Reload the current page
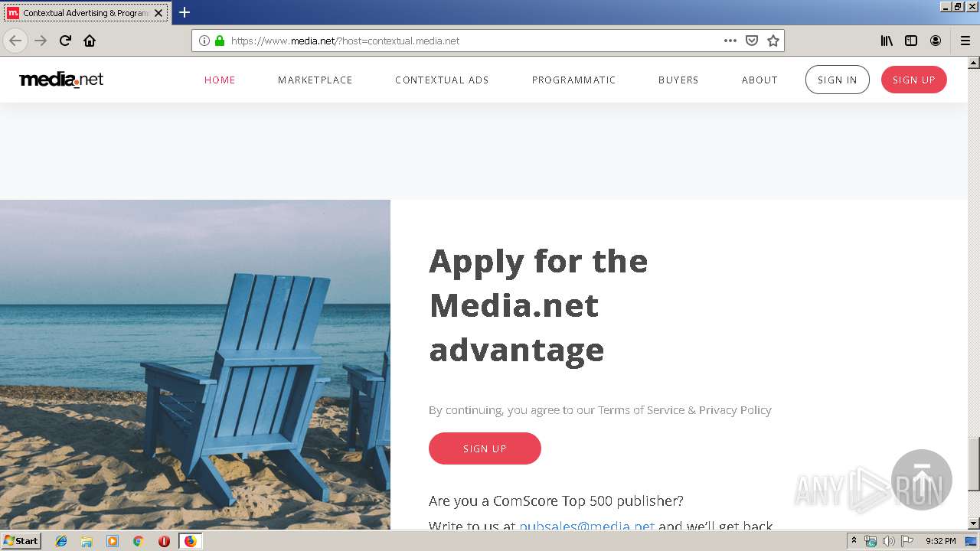The image size is (980, 551). (65, 41)
